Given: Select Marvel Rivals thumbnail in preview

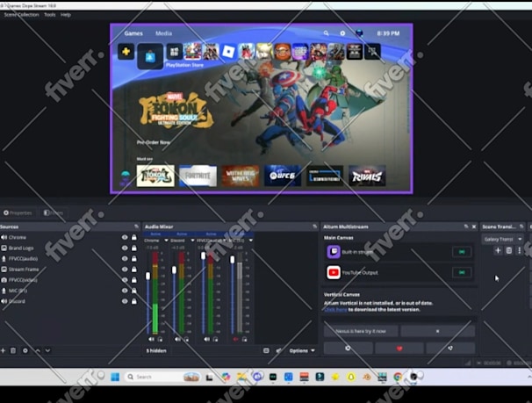Looking at the screenshot, I should coord(367,176).
